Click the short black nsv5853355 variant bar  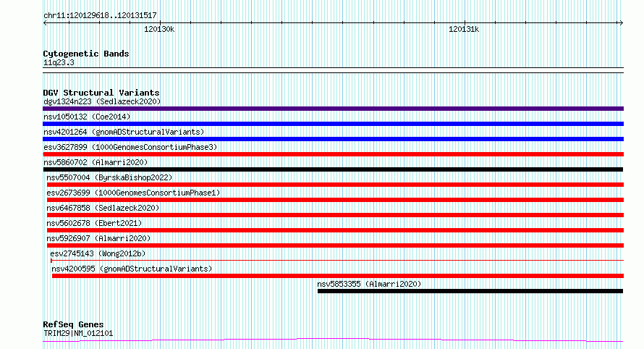coord(470,291)
